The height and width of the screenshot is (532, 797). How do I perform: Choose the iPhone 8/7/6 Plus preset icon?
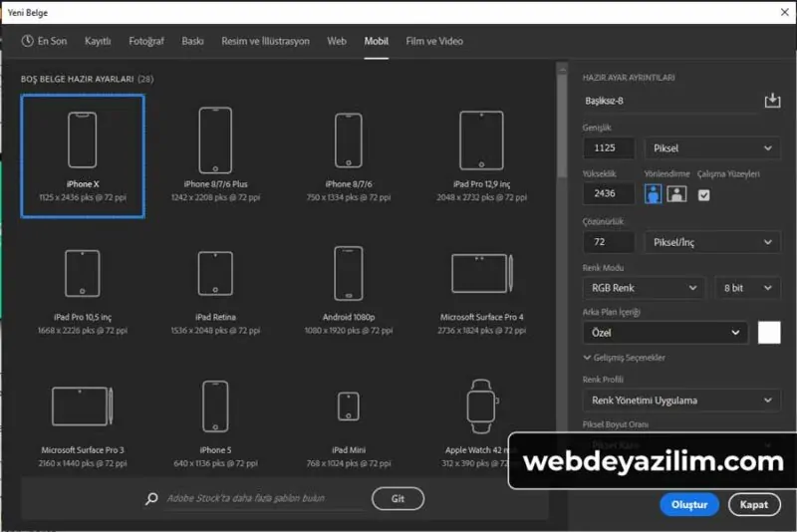pyautogui.click(x=215, y=140)
